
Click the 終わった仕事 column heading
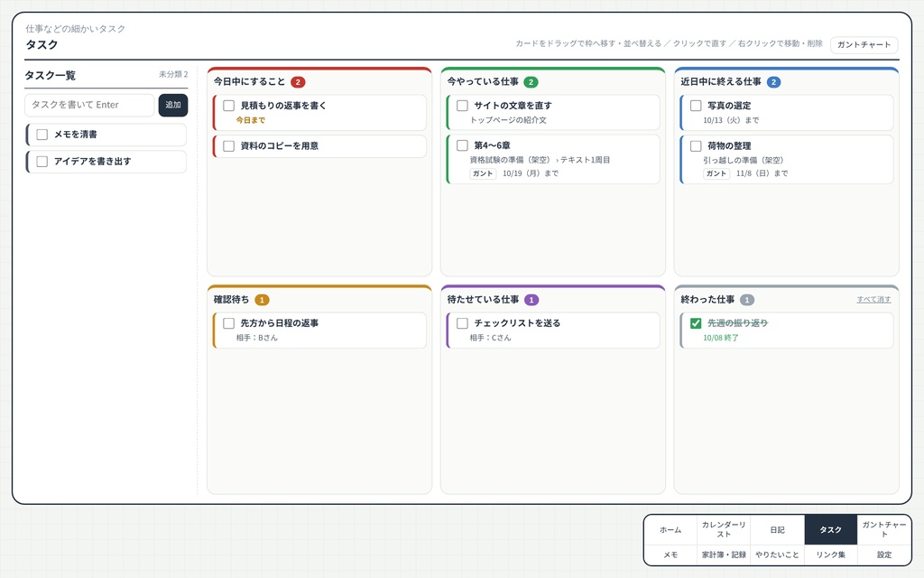click(707, 300)
